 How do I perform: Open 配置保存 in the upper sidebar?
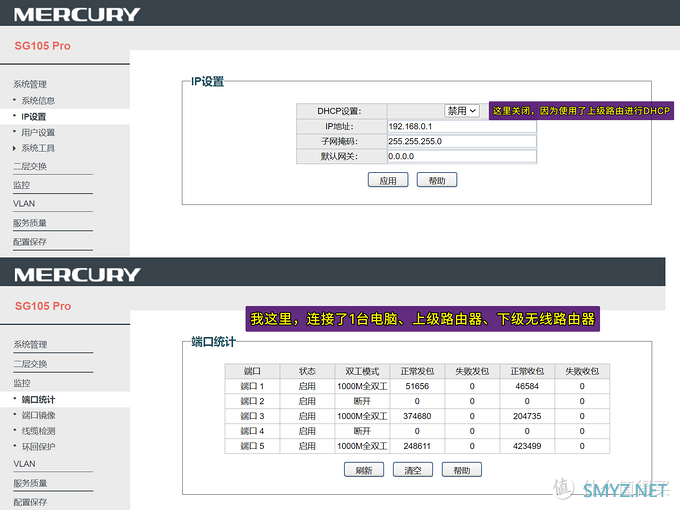click(29, 242)
